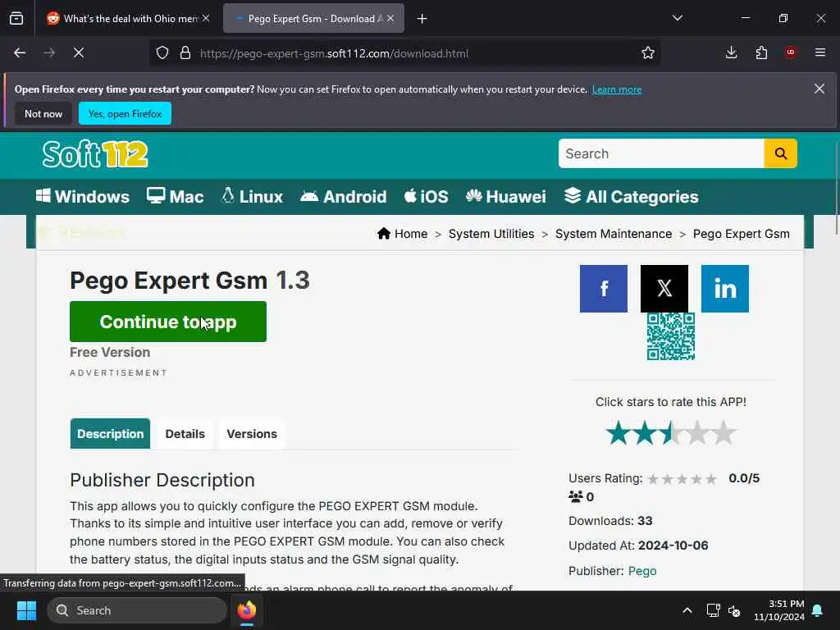This screenshot has height=630, width=840.
Task: Rate the app five stars
Action: 724,433
